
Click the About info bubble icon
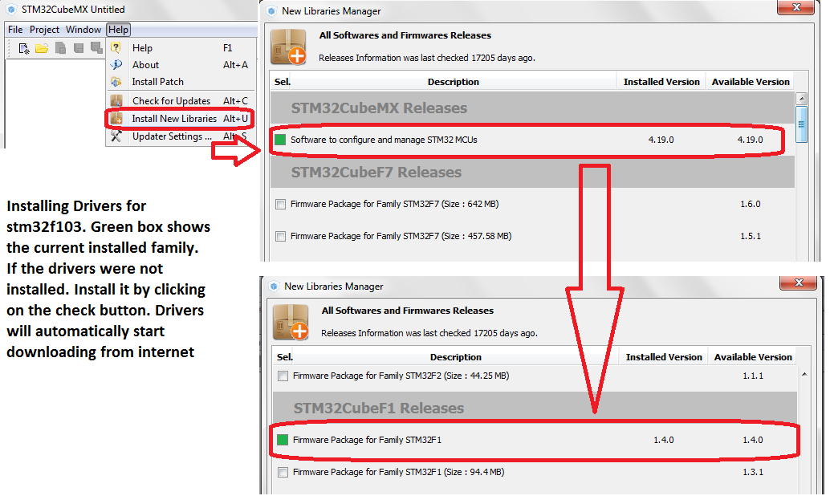pyautogui.click(x=116, y=65)
